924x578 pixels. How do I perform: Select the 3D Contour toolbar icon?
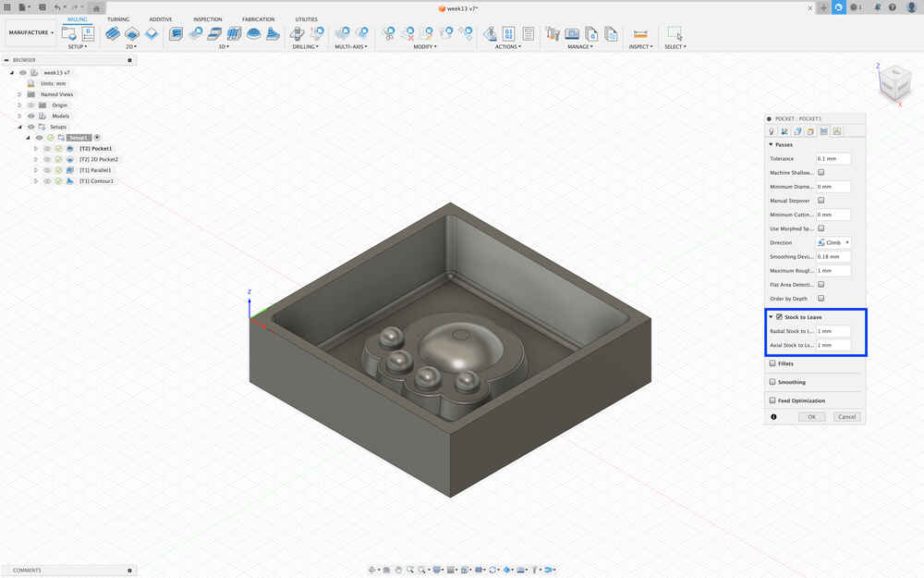273,33
